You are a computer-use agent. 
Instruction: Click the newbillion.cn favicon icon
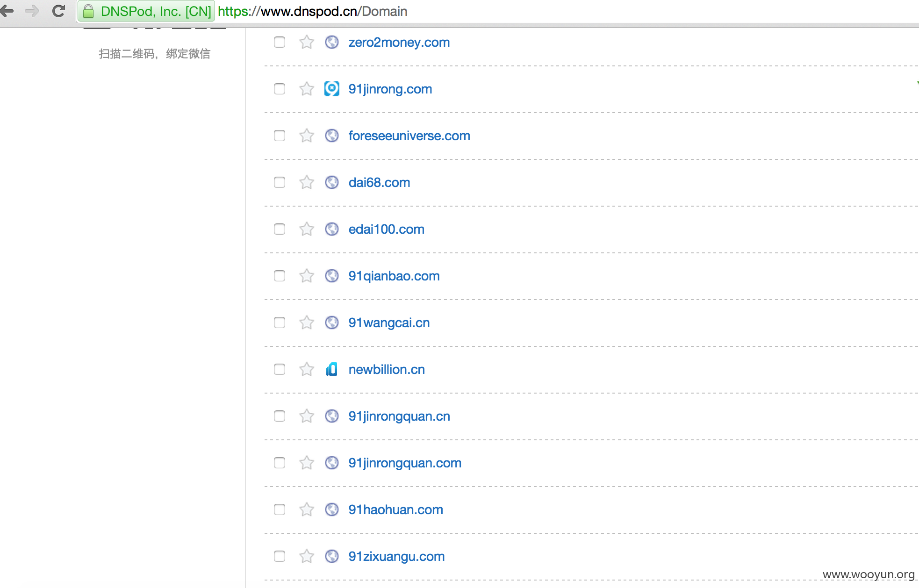click(332, 369)
